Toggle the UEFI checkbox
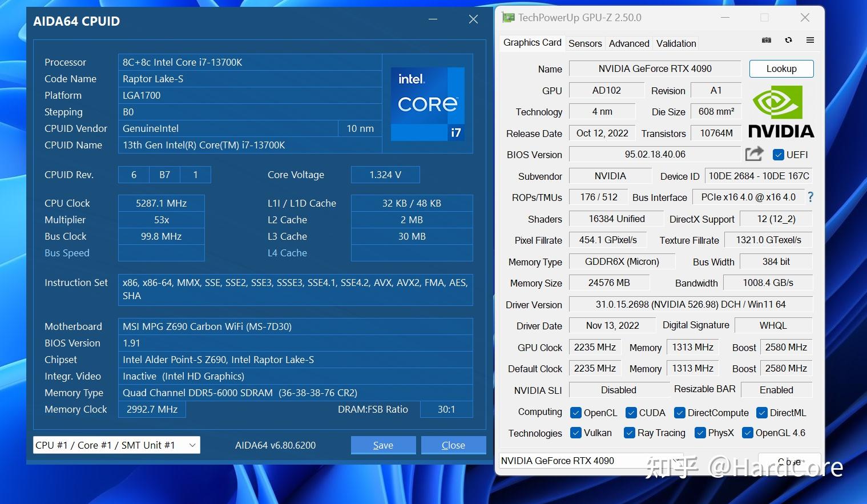The width and height of the screenshot is (867, 504). [778, 155]
